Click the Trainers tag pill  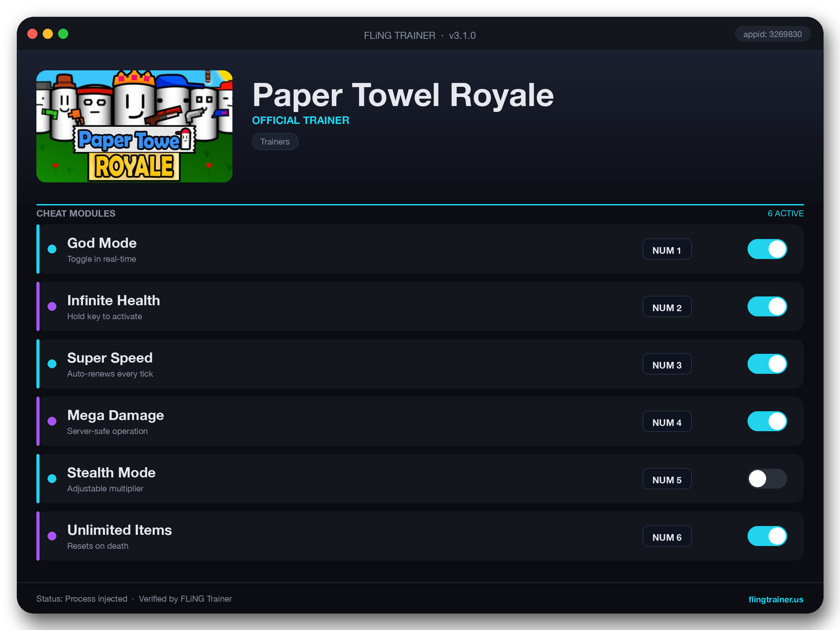point(275,142)
